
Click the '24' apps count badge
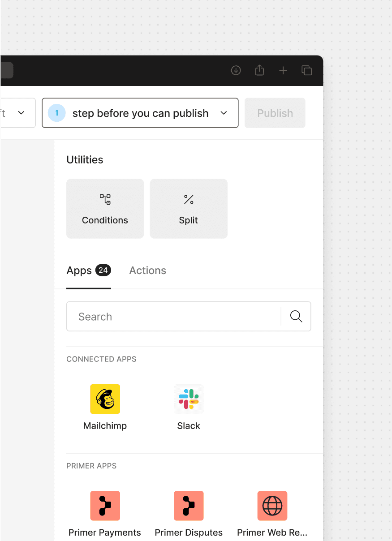[103, 270]
